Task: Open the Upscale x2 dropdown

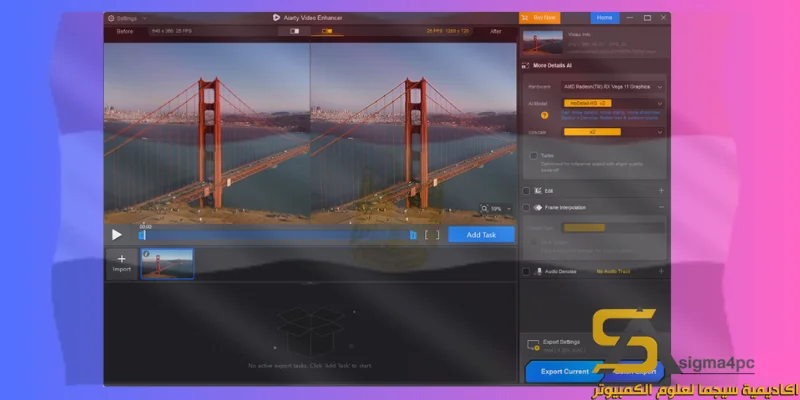Action: pyautogui.click(x=613, y=132)
